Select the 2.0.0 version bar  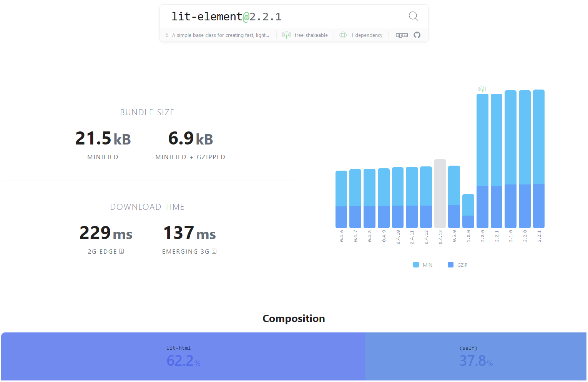coord(482,161)
